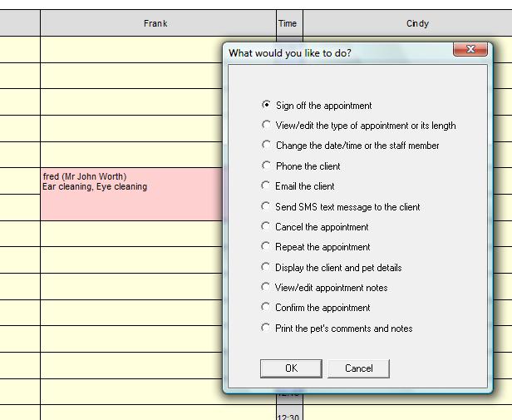
Task: Click the Frank column header
Action: pyautogui.click(x=155, y=23)
